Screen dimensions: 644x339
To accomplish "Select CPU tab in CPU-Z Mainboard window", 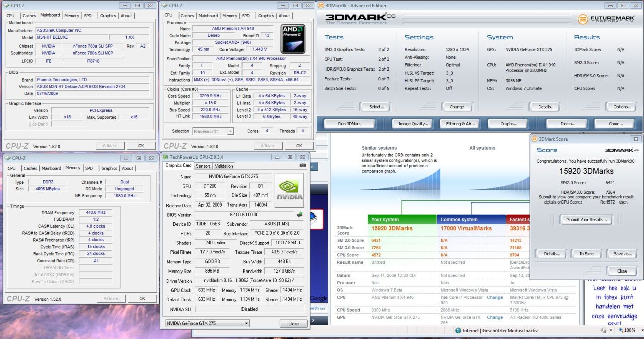I will click(x=10, y=16).
